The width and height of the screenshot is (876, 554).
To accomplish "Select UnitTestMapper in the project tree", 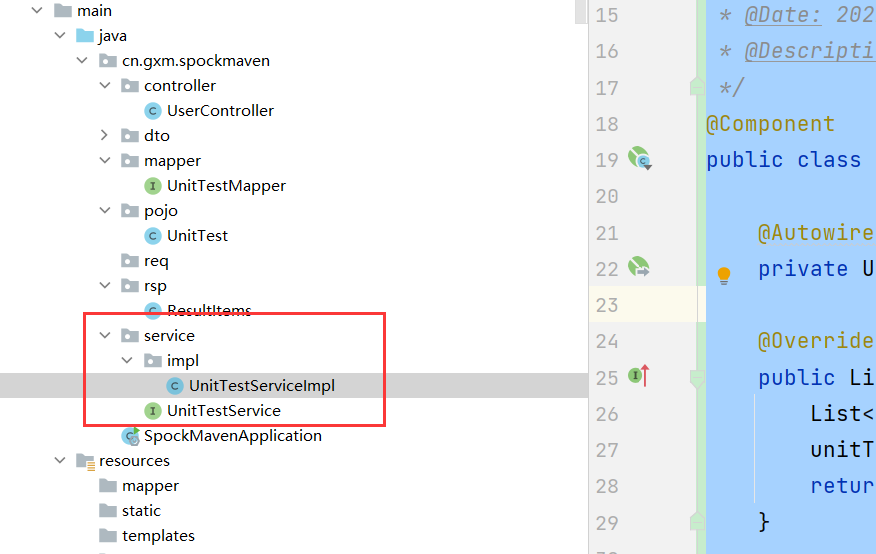I will (226, 185).
